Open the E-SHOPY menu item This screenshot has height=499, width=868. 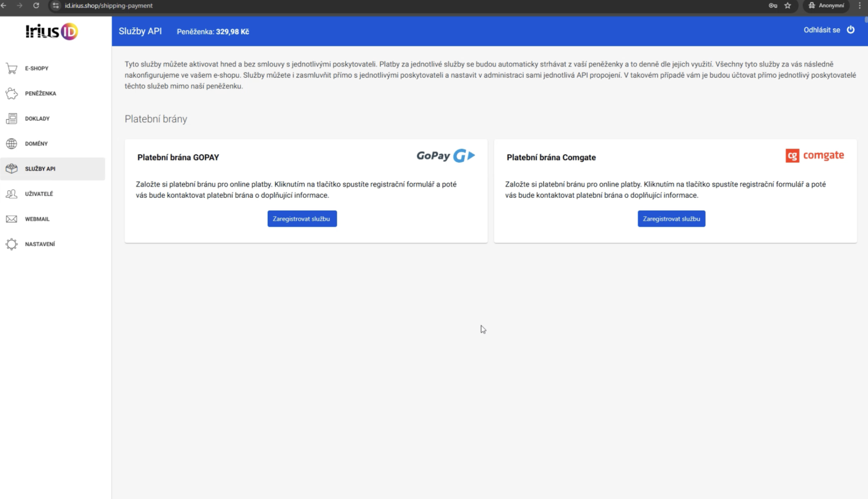(53, 68)
